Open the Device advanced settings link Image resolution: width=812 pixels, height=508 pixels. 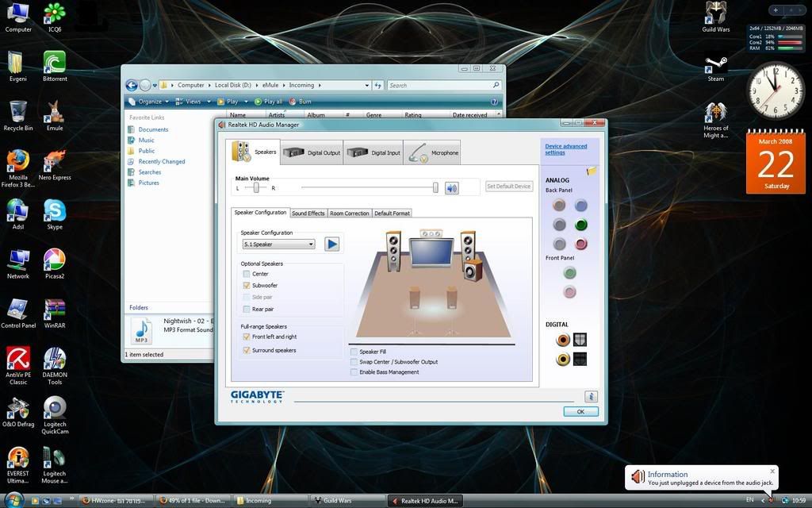click(x=565, y=149)
